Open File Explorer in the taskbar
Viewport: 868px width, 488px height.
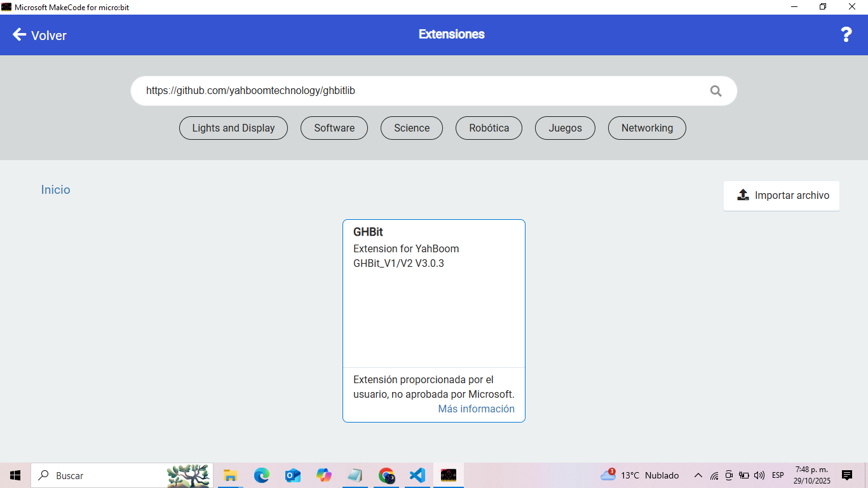point(230,475)
